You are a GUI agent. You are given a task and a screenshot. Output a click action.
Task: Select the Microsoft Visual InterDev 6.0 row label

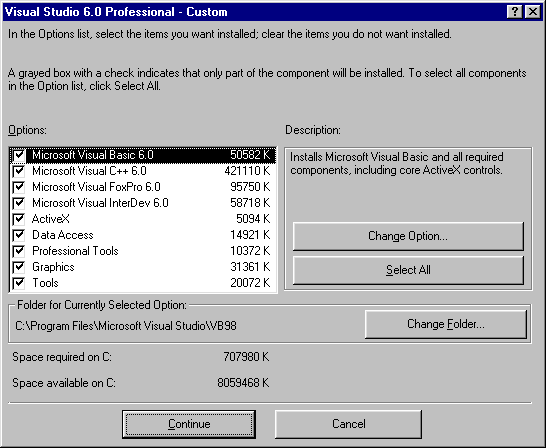pos(100,203)
